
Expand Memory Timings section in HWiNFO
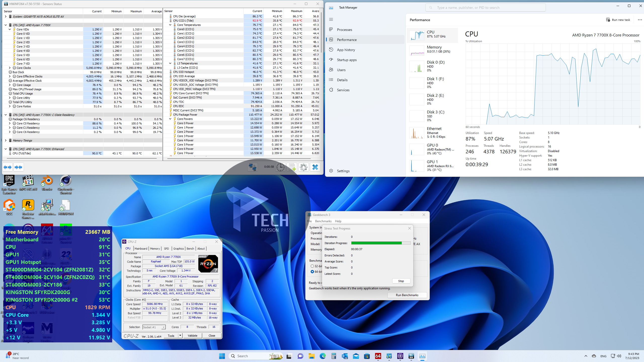[6, 141]
